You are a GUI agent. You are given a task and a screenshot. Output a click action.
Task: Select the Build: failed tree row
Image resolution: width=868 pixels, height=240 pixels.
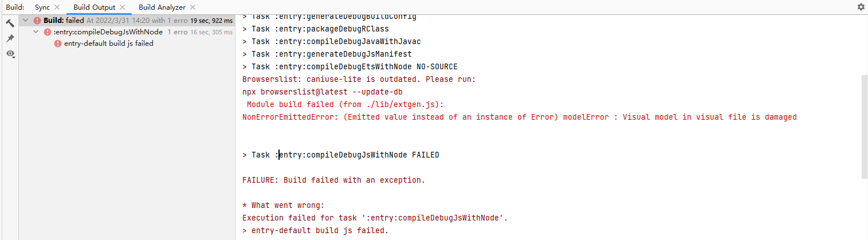pos(127,21)
